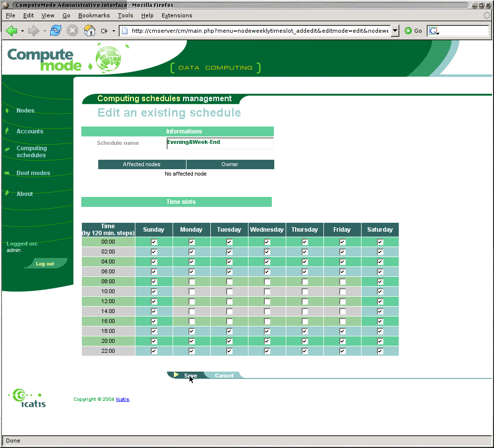Check the Tuesday 10:00 checkbox

(229, 291)
